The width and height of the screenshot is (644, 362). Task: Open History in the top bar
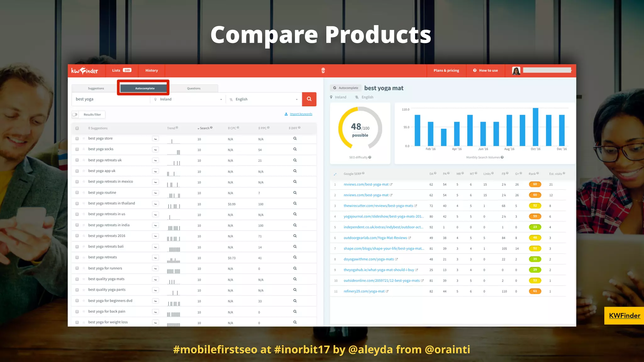pyautogui.click(x=152, y=71)
